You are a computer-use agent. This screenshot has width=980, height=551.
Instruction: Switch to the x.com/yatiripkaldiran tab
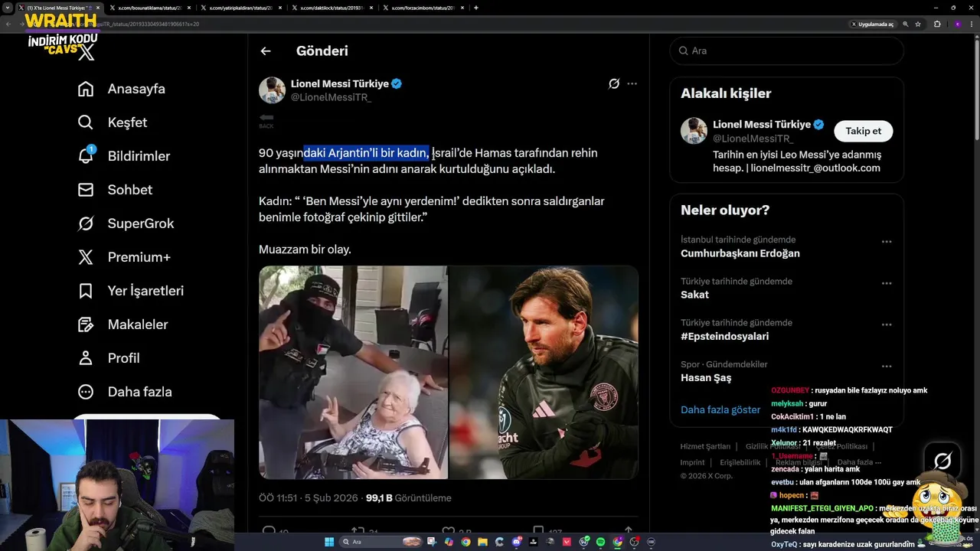[240, 8]
